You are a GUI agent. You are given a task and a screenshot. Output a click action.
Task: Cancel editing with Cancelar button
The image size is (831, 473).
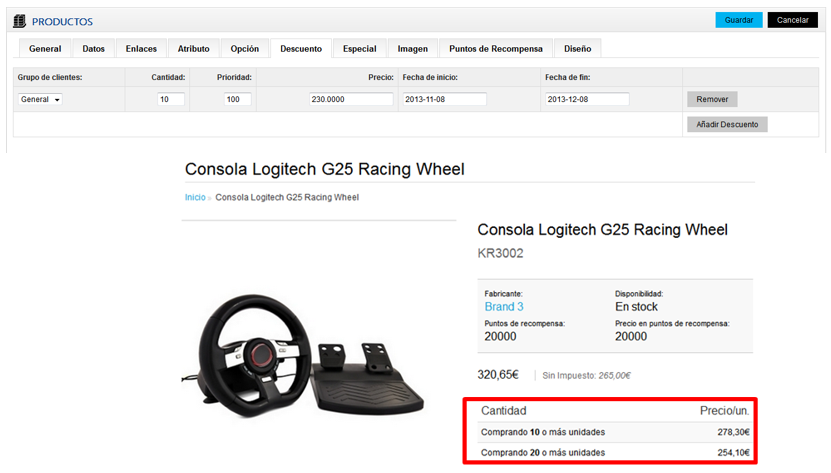click(792, 20)
